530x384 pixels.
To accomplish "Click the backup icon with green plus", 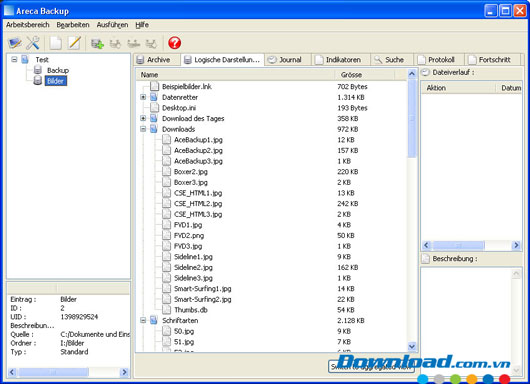I will pos(97,43).
